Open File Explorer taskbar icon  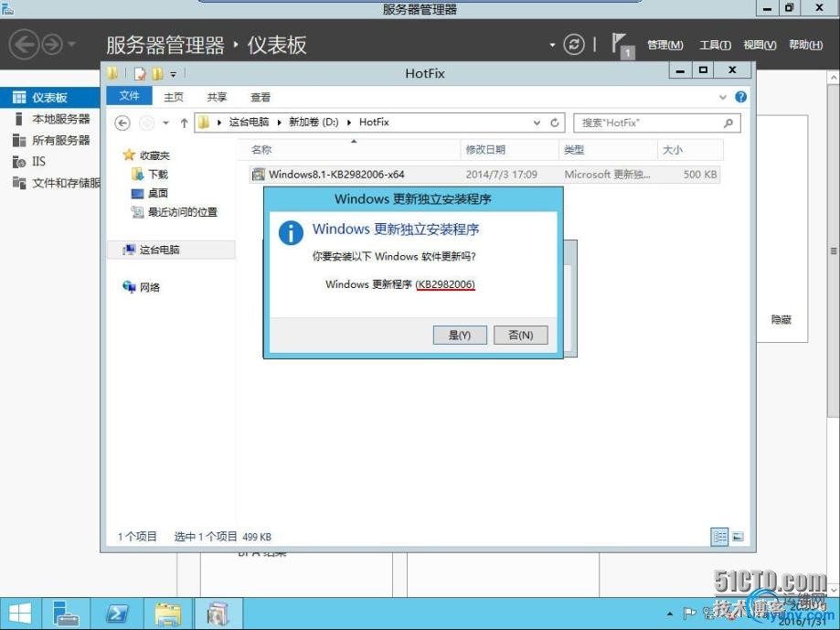click(167, 614)
